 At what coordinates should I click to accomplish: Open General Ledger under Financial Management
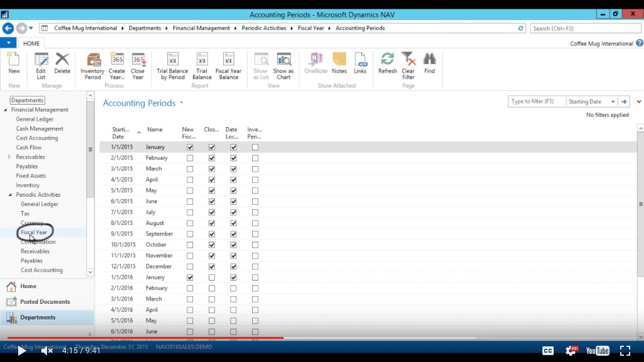point(34,119)
